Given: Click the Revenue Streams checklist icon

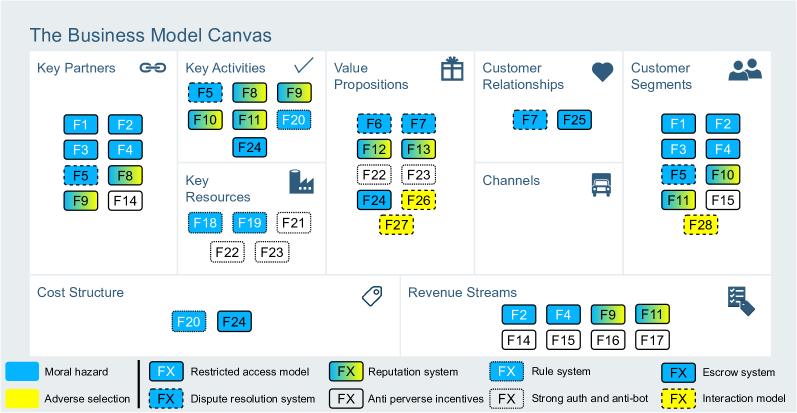Looking at the screenshot, I should [x=741, y=301].
